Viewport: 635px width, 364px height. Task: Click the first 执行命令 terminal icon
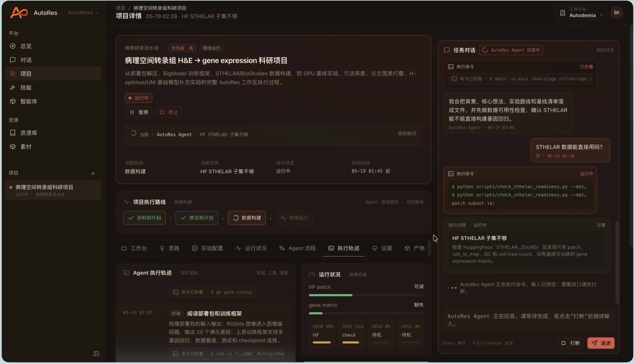451,67
